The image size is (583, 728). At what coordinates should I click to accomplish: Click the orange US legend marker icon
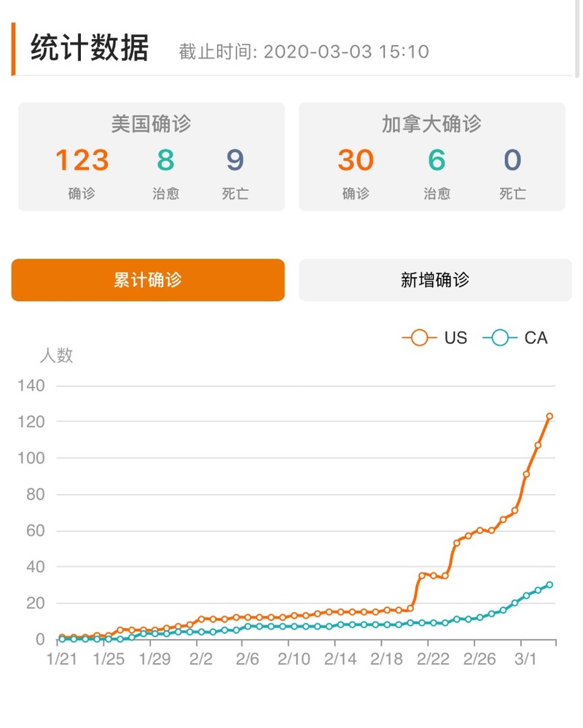(x=419, y=338)
